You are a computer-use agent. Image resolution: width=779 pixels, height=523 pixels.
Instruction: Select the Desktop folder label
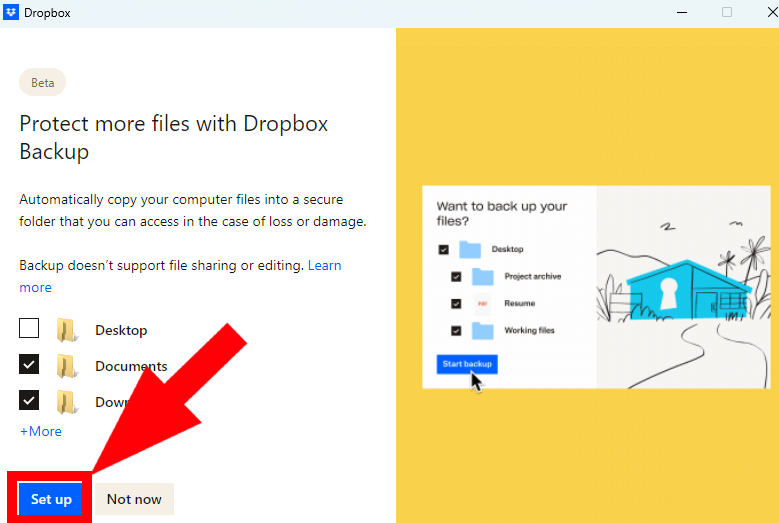121,330
